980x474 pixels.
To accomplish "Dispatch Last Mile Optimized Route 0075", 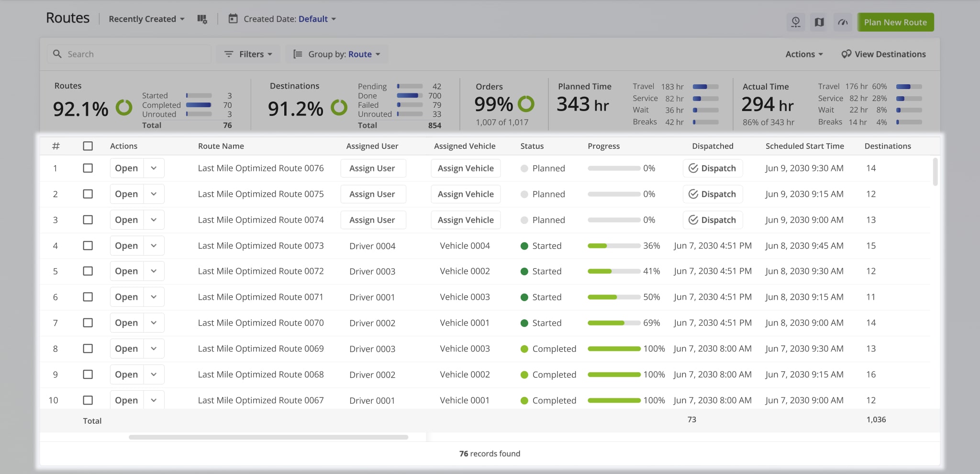I will tap(713, 194).
